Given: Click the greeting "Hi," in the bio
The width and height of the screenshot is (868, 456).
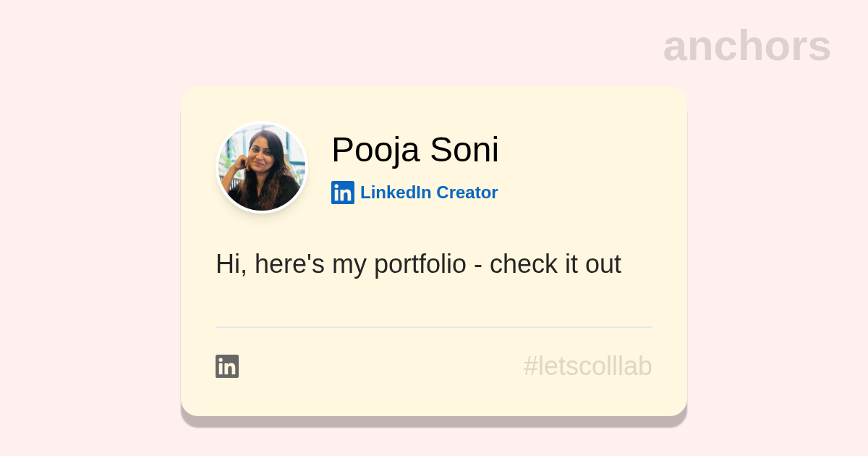Looking at the screenshot, I should 231,264.
